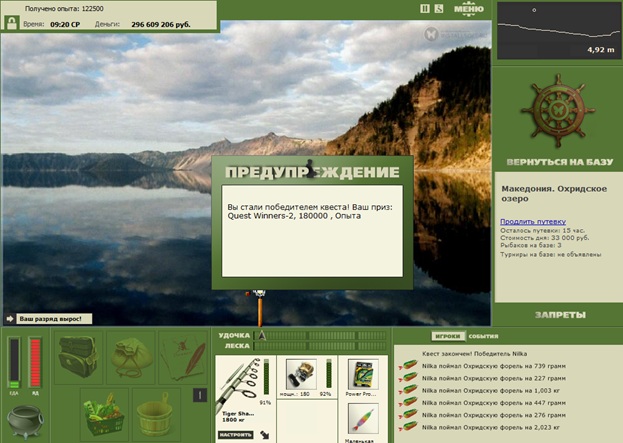
Task: Click the red alcohol level bar
Action: [35, 363]
